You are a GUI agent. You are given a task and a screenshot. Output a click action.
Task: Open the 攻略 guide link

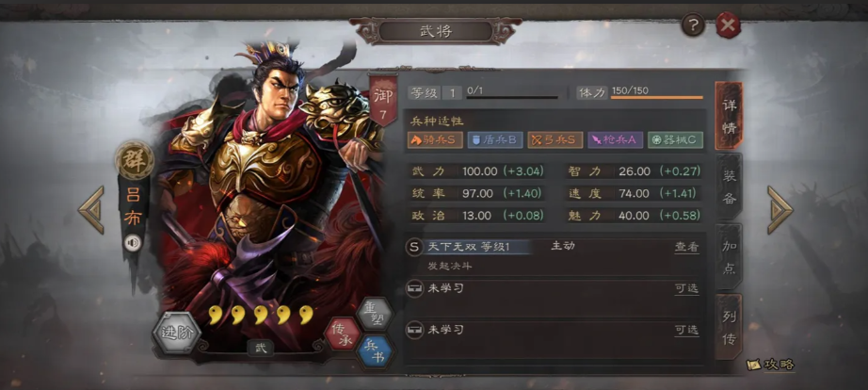click(771, 365)
